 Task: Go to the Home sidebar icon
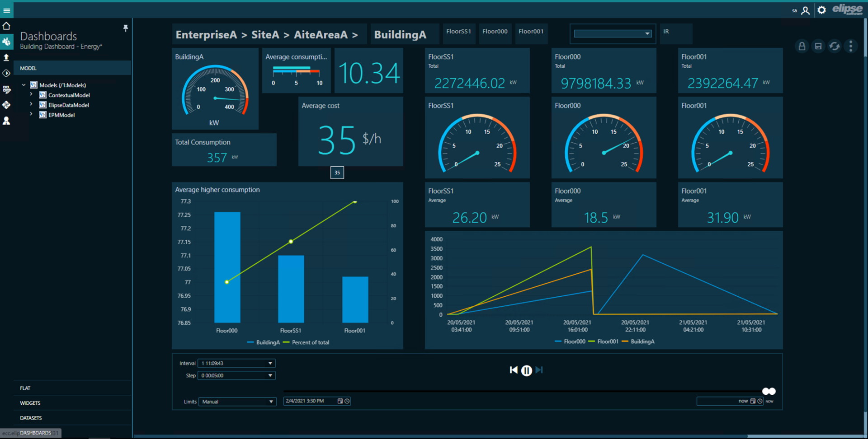pos(6,26)
